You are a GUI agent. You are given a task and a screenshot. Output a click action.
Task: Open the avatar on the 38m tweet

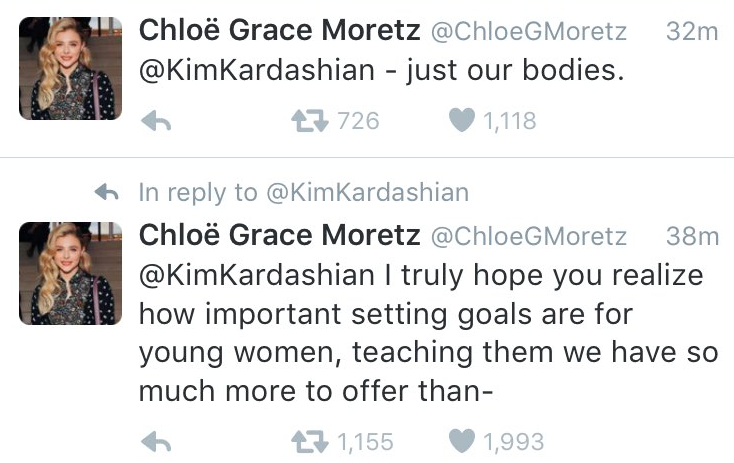coord(70,273)
